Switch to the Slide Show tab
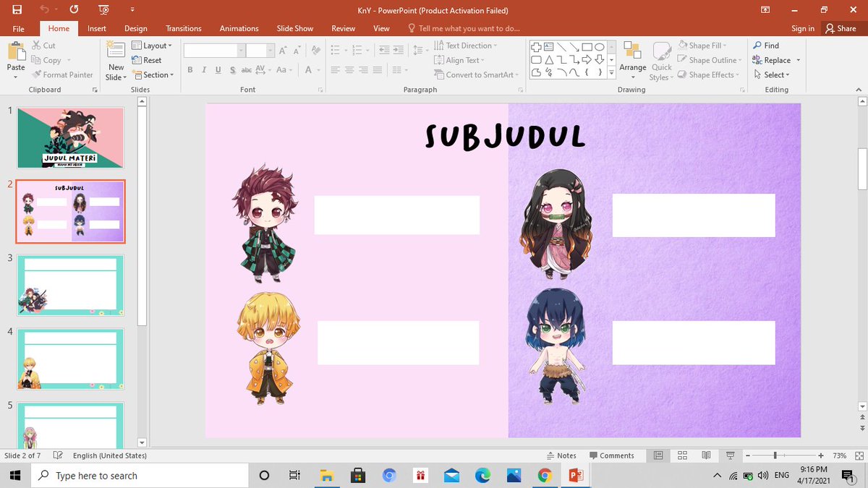 [x=295, y=28]
